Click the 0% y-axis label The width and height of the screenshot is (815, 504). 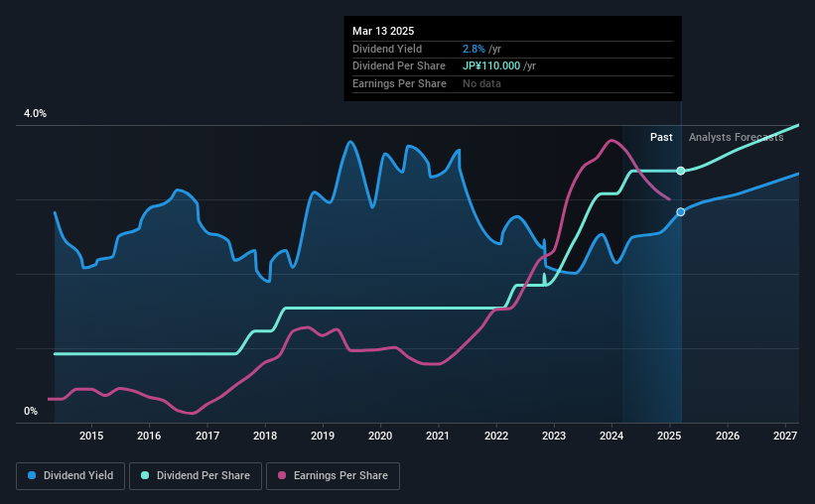[31, 411]
